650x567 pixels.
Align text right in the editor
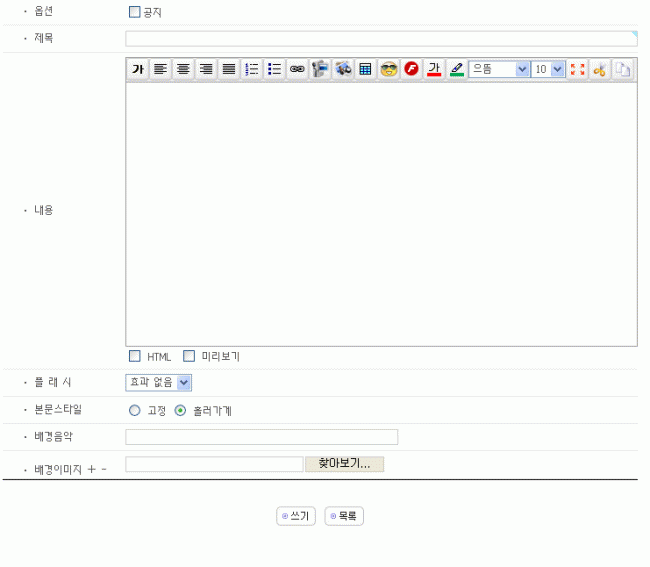pos(206,69)
